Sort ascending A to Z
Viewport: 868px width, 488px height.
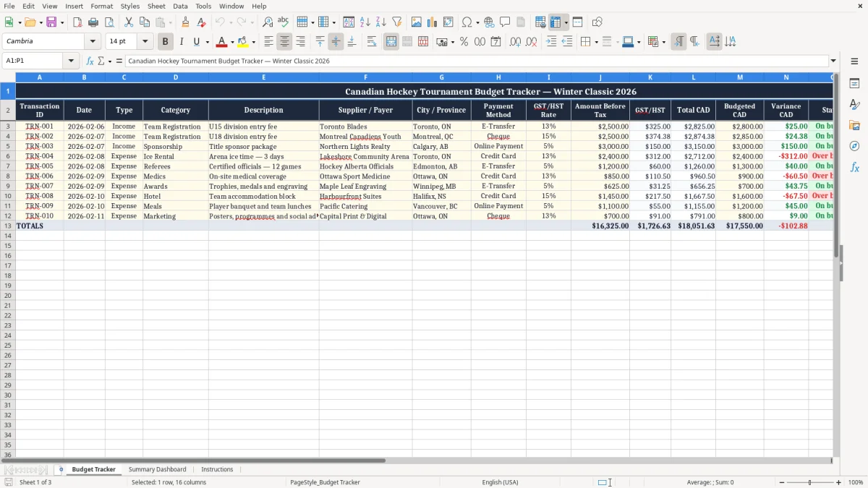click(x=365, y=22)
